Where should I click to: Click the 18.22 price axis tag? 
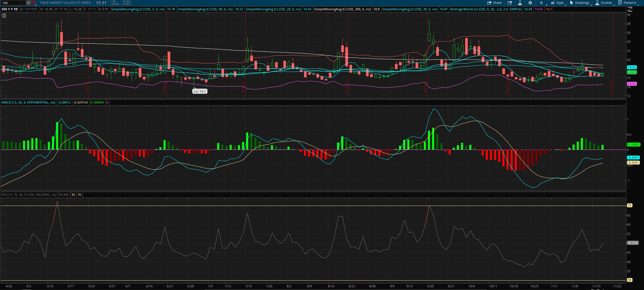(x=632, y=67)
